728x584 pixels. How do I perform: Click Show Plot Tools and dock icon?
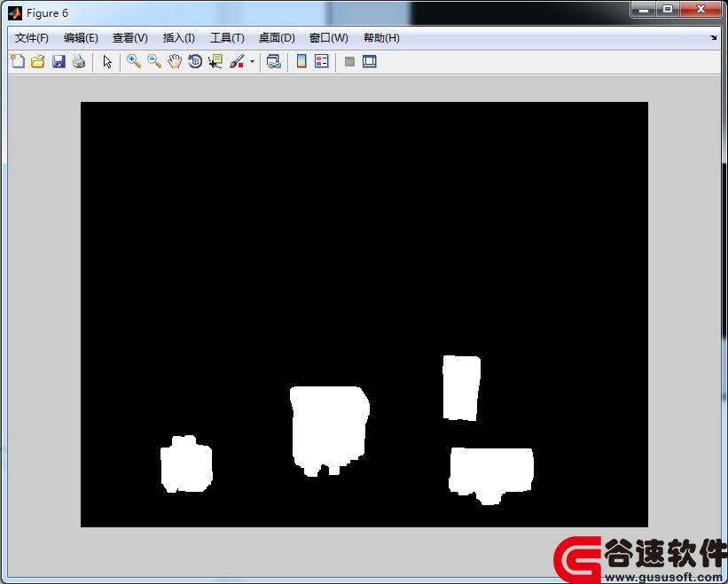[370, 61]
